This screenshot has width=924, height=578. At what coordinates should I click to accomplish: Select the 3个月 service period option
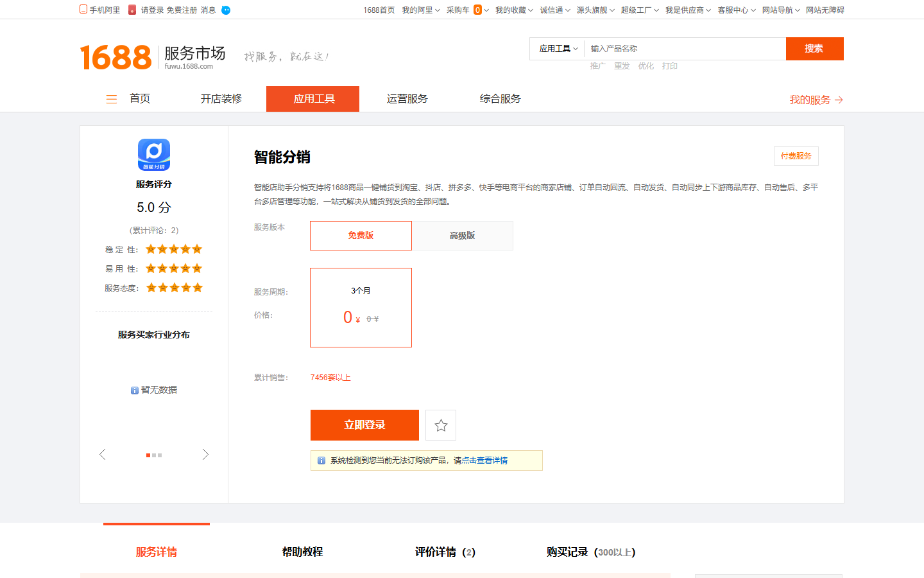[x=361, y=308]
